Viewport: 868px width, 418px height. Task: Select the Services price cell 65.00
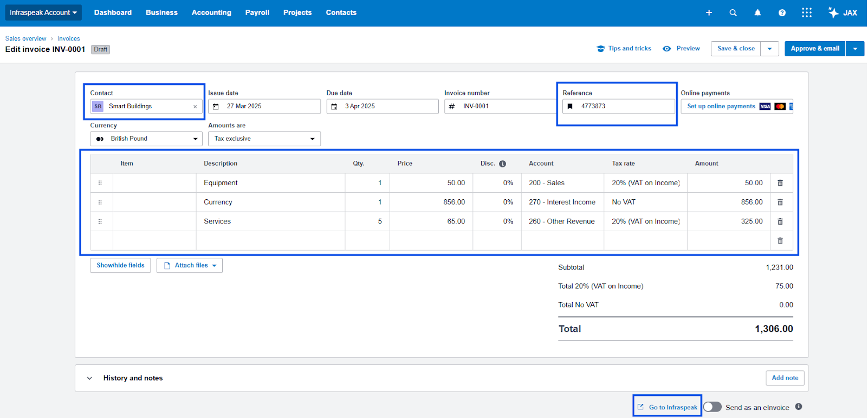pyautogui.click(x=431, y=221)
